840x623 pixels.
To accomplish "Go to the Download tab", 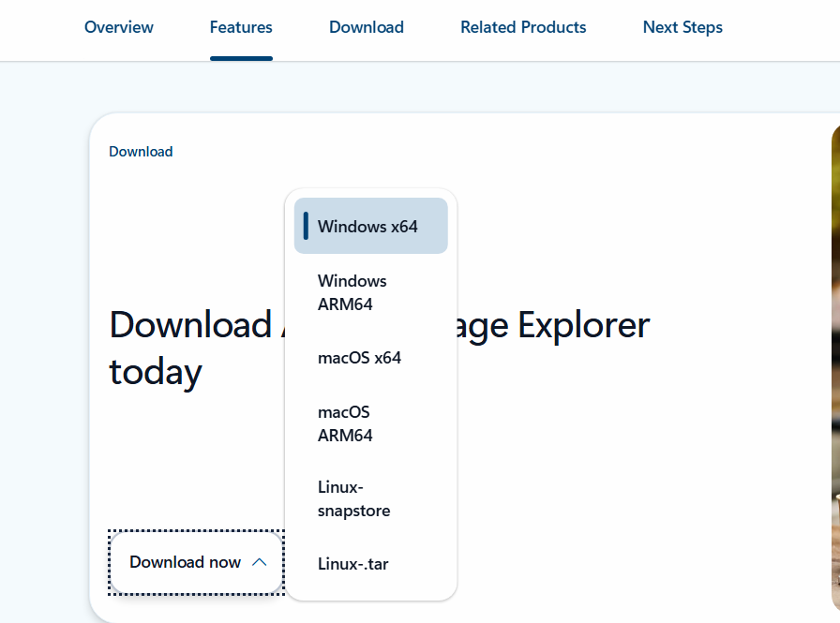I will tap(367, 27).
